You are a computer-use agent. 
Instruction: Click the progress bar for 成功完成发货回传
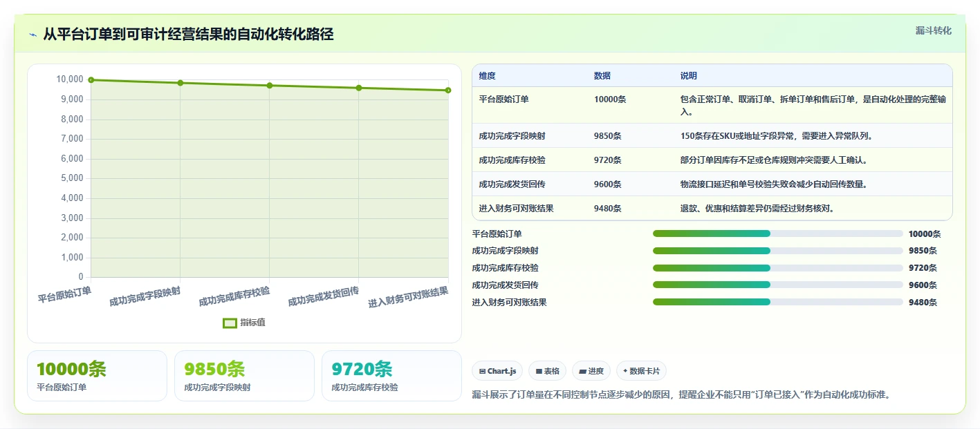click(778, 285)
